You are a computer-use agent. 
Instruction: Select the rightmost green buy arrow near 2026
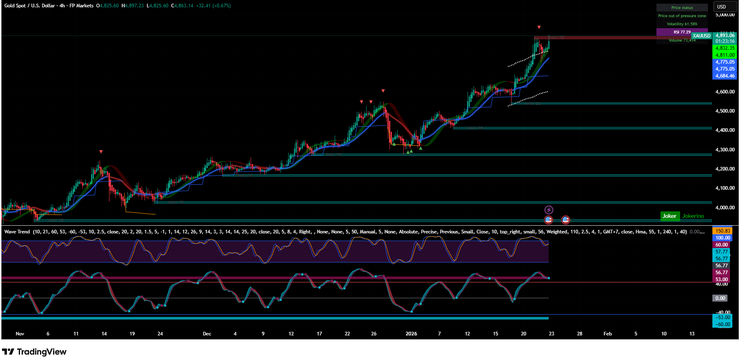421,148
